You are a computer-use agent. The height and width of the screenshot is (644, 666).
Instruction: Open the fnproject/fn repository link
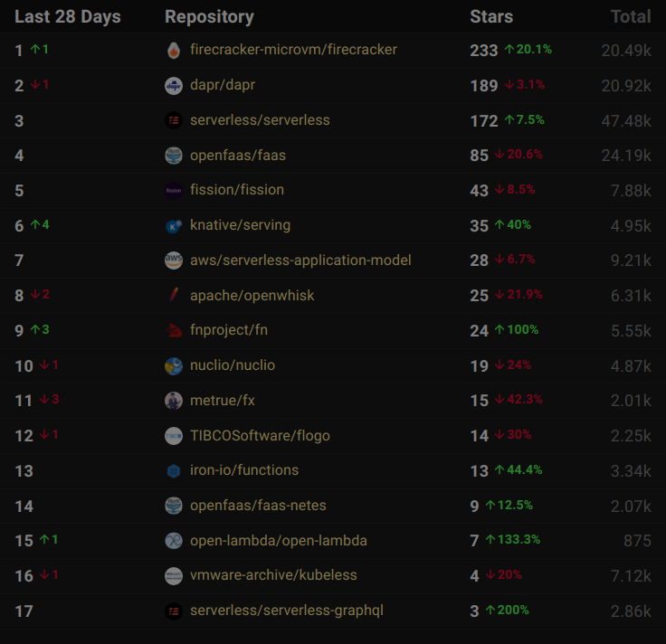(x=229, y=330)
